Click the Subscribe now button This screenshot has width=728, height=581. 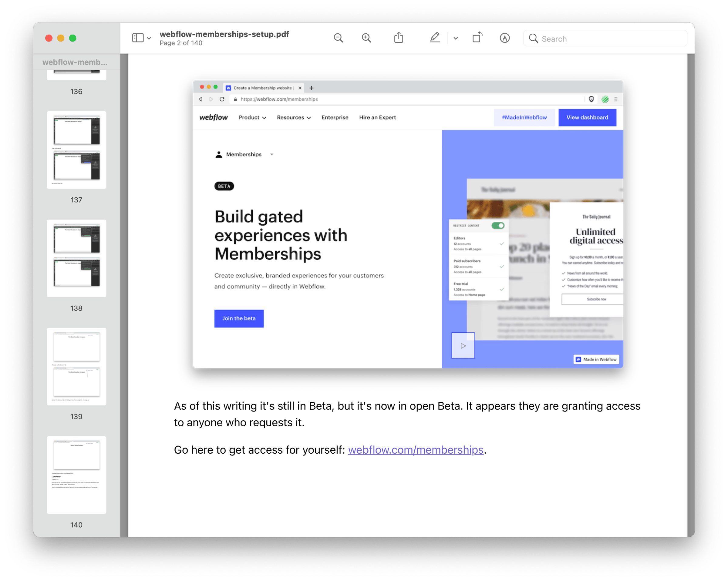point(592,299)
